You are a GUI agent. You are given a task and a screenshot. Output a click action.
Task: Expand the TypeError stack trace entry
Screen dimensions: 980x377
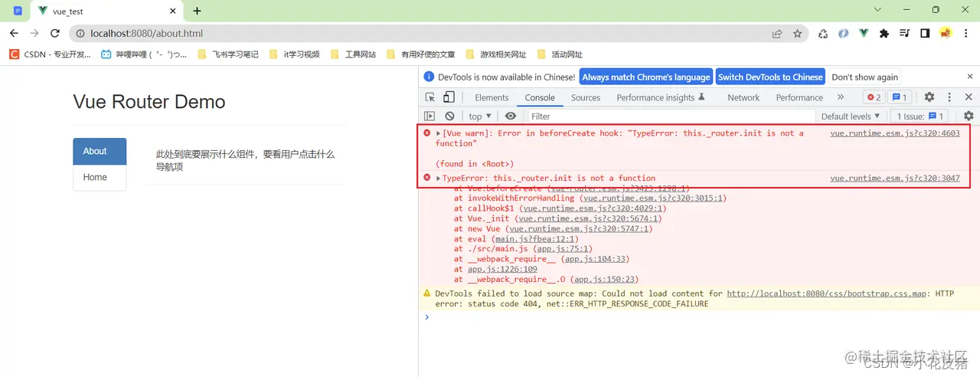439,178
